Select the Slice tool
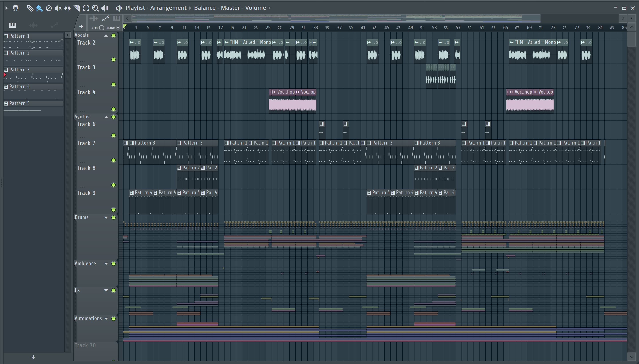The image size is (639, 364). click(x=77, y=8)
